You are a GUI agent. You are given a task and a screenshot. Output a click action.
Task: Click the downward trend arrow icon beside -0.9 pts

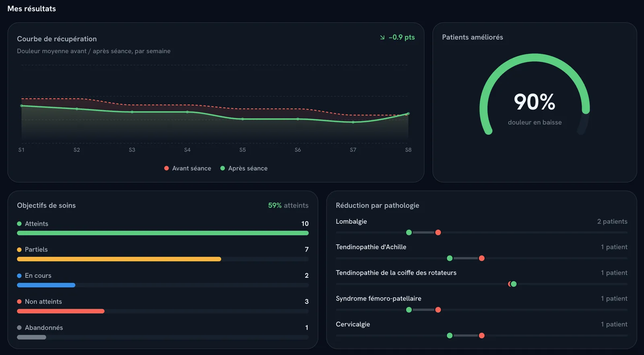click(x=382, y=37)
